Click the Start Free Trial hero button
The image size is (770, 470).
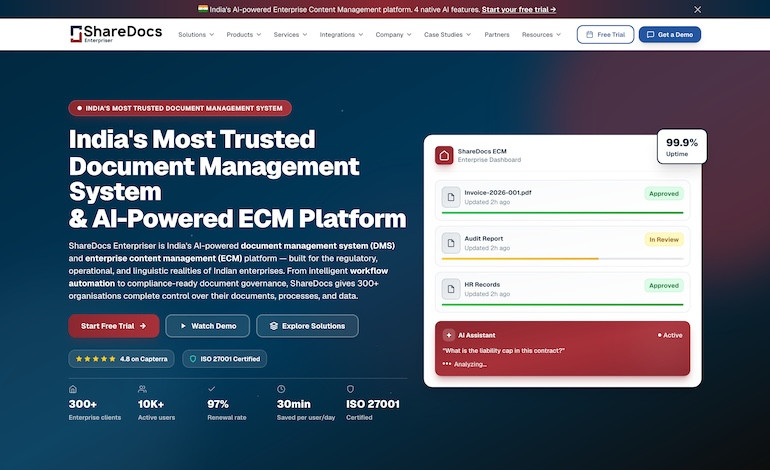pos(114,326)
